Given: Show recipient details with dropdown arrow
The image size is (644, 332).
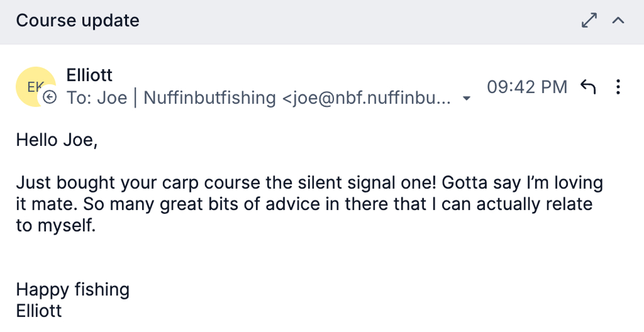Looking at the screenshot, I should [466, 98].
